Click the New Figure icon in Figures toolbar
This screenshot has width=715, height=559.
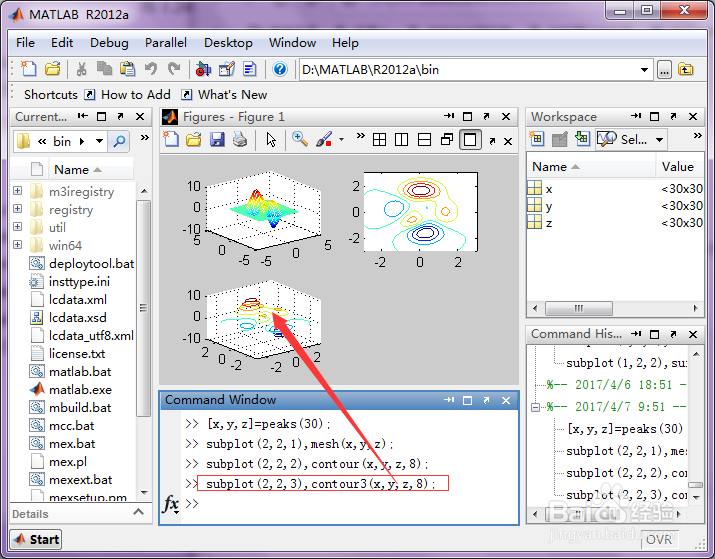[171, 139]
